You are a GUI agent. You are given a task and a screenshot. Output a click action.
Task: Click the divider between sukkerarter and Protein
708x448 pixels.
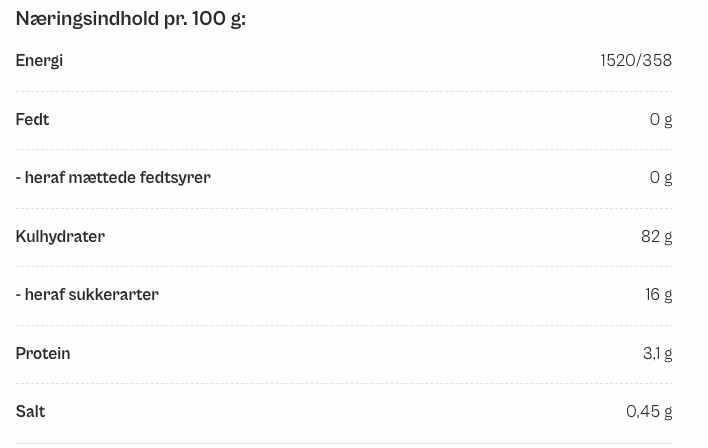(x=344, y=325)
